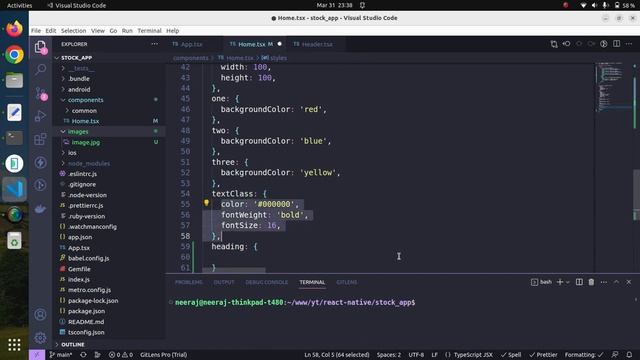This screenshot has height=360, width=640.
Task: Click Split Editor Right icon
Action: coord(616,44)
